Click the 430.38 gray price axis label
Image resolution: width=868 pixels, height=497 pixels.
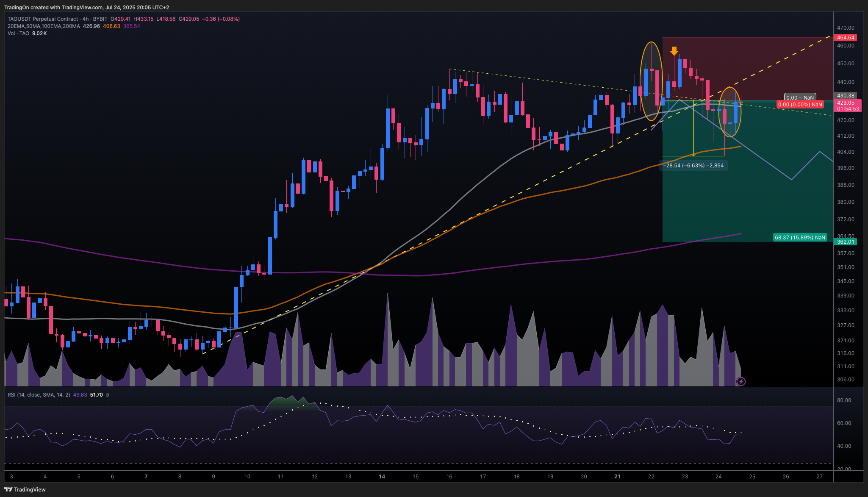(x=846, y=96)
